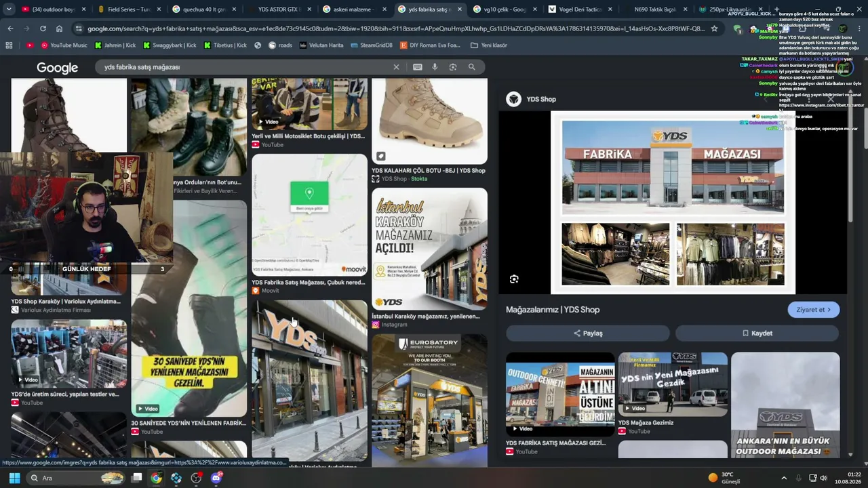The image size is (868, 488).
Task: Go back using the browser back arrow
Action: click(x=10, y=28)
